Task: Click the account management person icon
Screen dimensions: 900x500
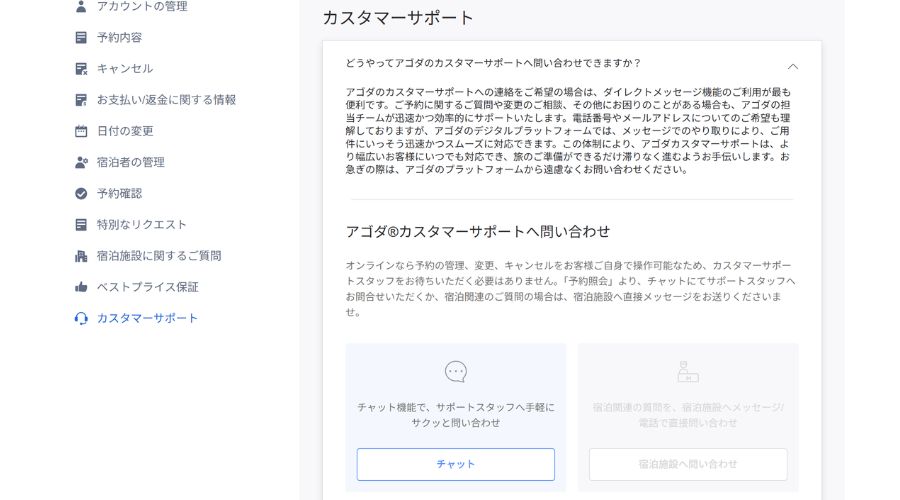Action: pos(81,7)
